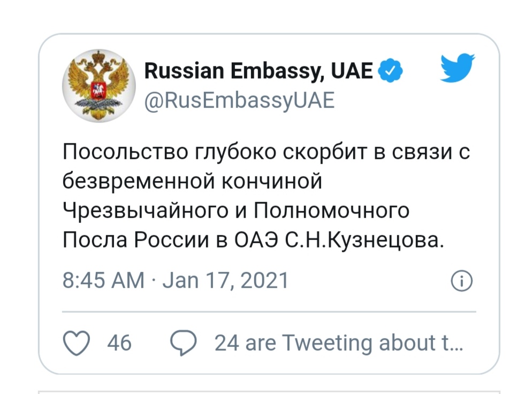Click the blue verified badge
Image resolution: width=532 pixels, height=394 pixels.
pos(391,70)
